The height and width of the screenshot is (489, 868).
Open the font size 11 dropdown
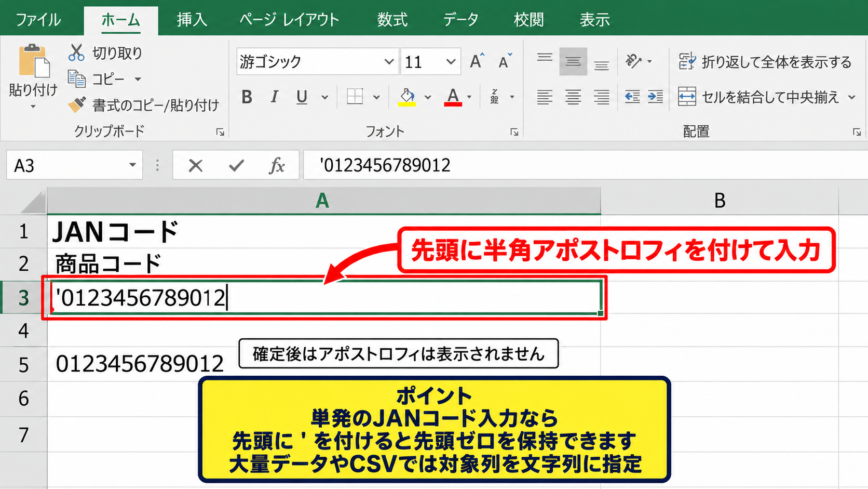point(451,61)
